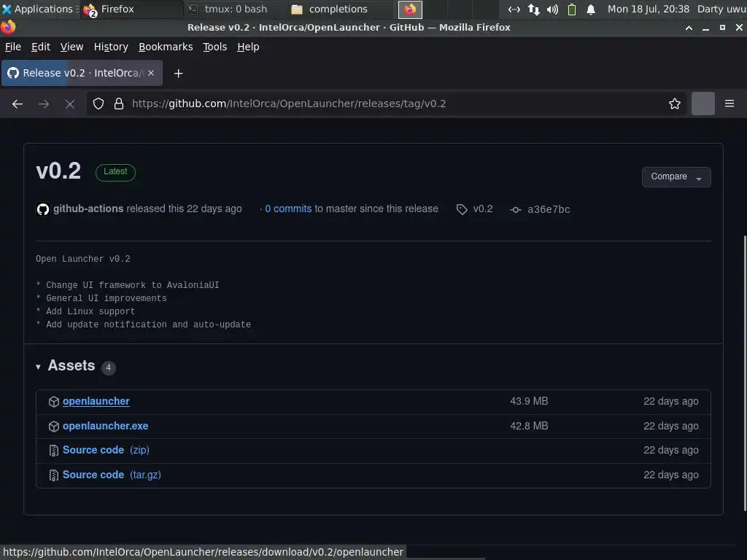The image size is (747, 560).
Task: Download Source code (zip)
Action: pos(106,450)
